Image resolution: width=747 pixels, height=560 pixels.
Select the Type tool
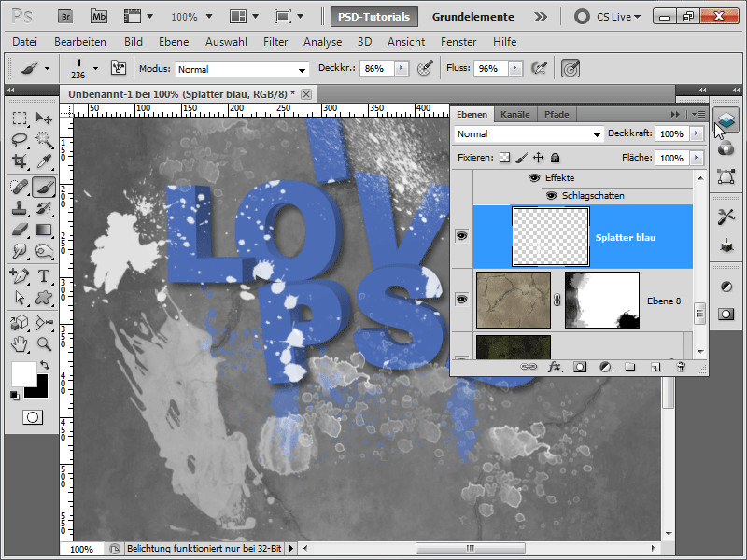tap(44, 276)
